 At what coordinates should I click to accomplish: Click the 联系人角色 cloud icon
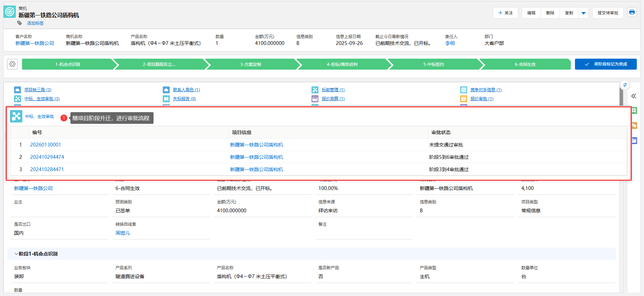(166, 90)
